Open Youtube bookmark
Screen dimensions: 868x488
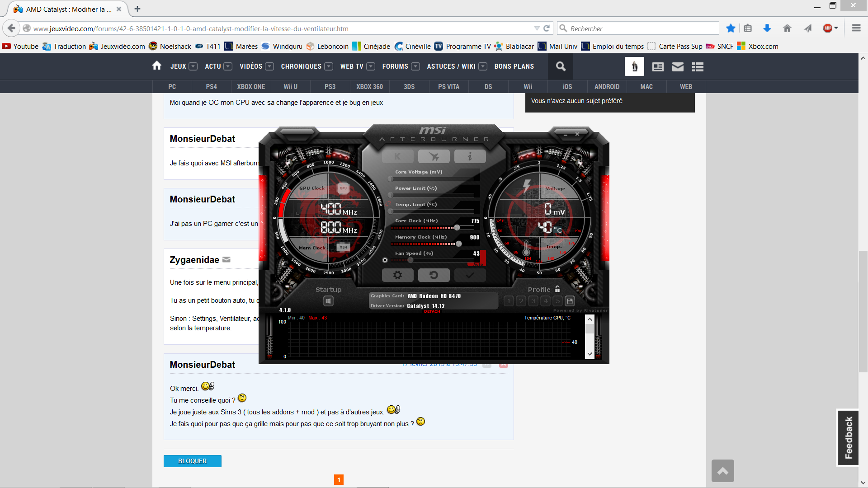(20, 46)
